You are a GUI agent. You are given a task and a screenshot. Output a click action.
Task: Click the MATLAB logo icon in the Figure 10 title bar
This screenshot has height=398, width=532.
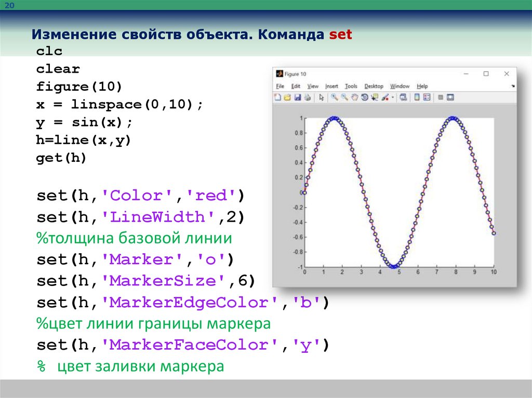[x=279, y=74]
